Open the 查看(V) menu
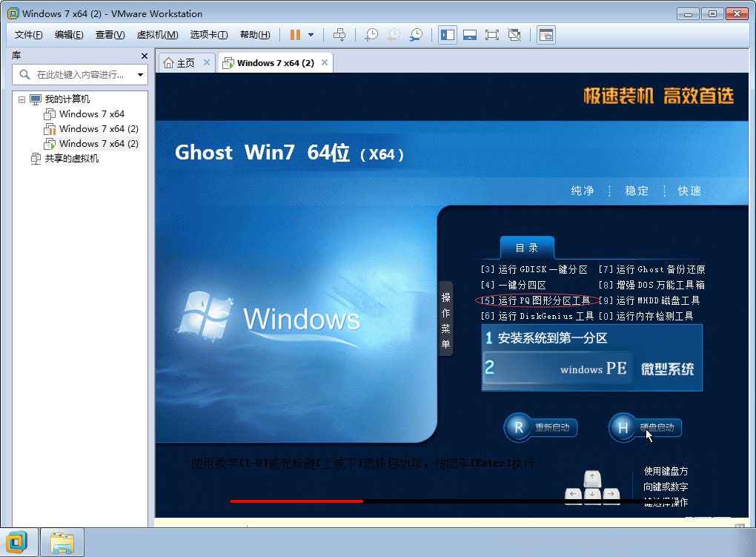This screenshot has height=557, width=756. click(x=110, y=35)
